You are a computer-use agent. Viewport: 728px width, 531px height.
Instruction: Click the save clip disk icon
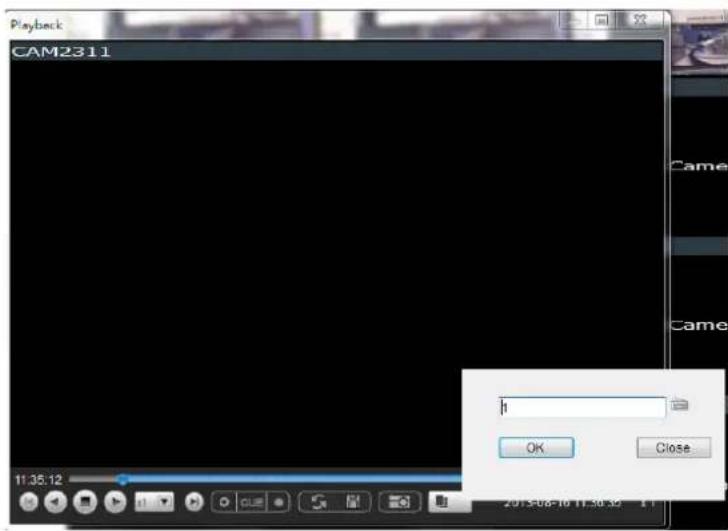(x=353, y=502)
